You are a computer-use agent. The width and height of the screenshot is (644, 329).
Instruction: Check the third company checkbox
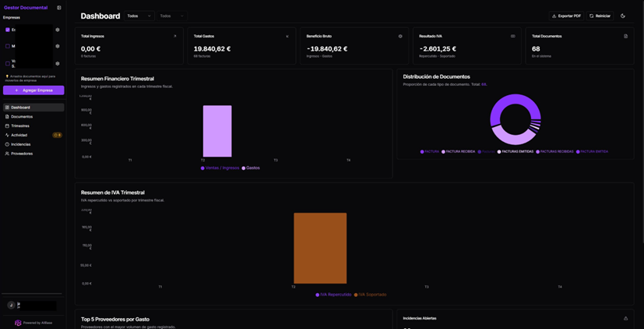(x=8, y=63)
